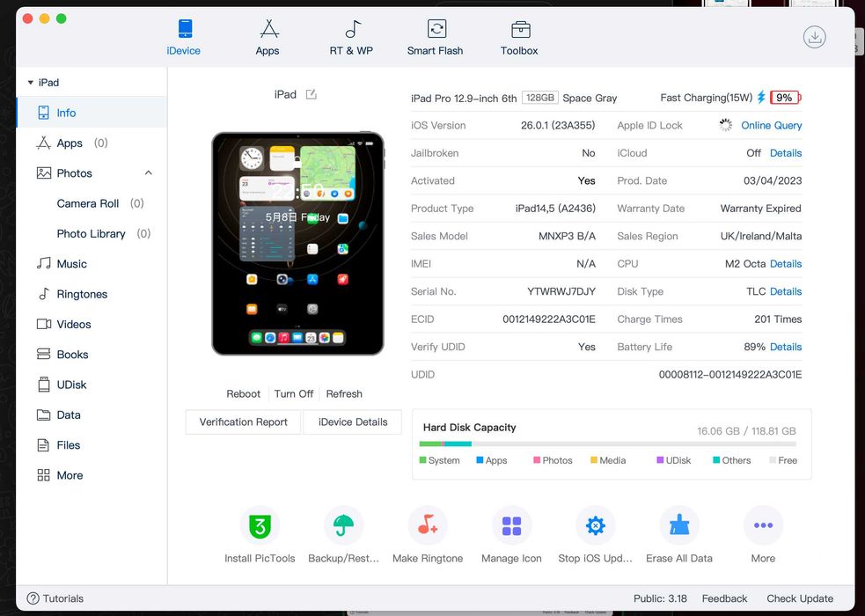The height and width of the screenshot is (616, 865).
Task: Open Disk Type Details link
Action: pos(786,291)
